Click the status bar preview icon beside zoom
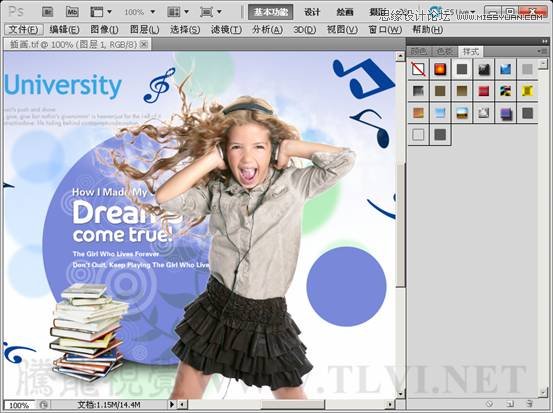This screenshot has height=413, width=553. 43,405
